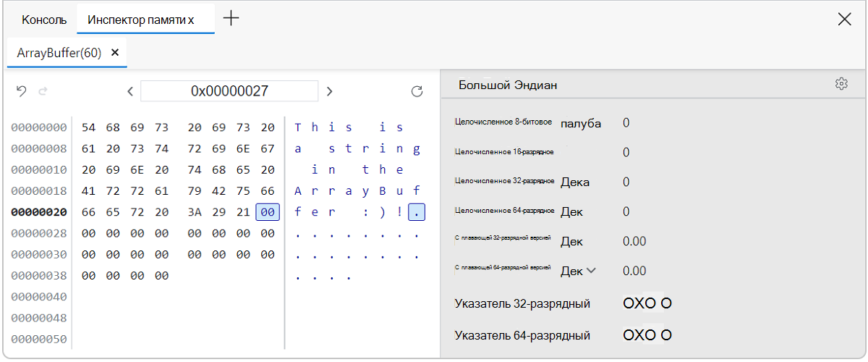Go to next memory page chevron
The height and width of the screenshot is (362, 868).
[329, 91]
